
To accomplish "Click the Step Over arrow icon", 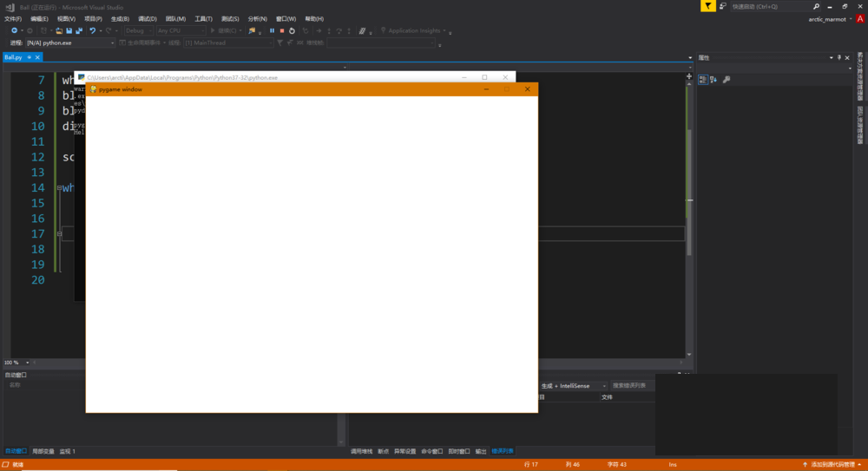I will click(x=339, y=31).
